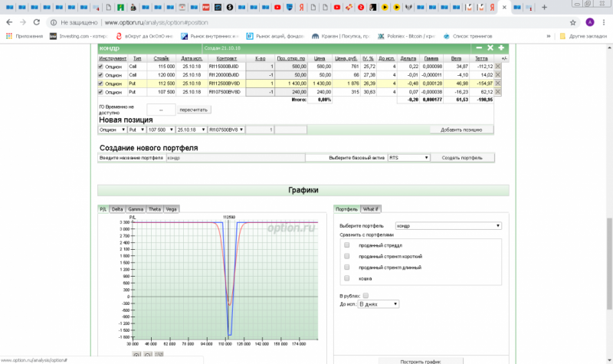This screenshot has width=613, height=364.
Task: Switch to the Gamma chart tab
Action: click(x=136, y=208)
